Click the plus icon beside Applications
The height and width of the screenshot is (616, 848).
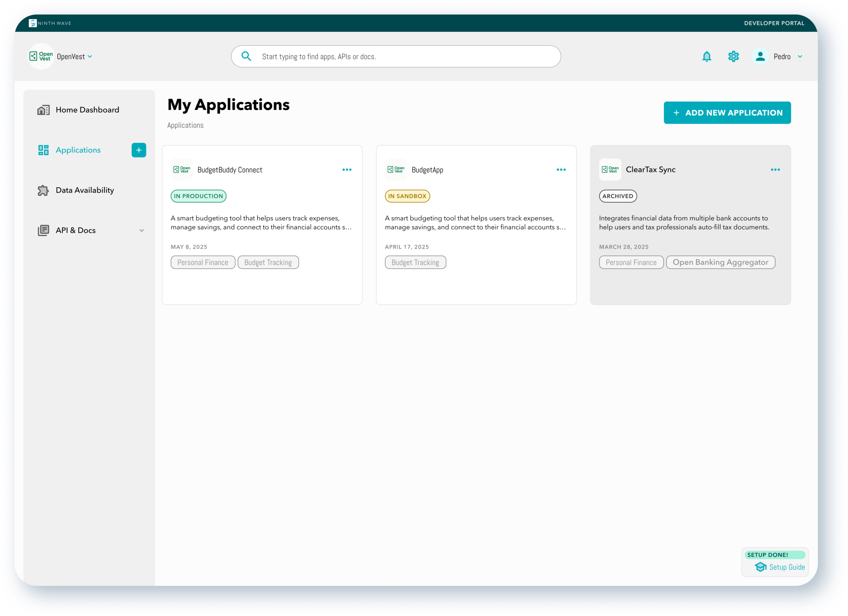[139, 150]
